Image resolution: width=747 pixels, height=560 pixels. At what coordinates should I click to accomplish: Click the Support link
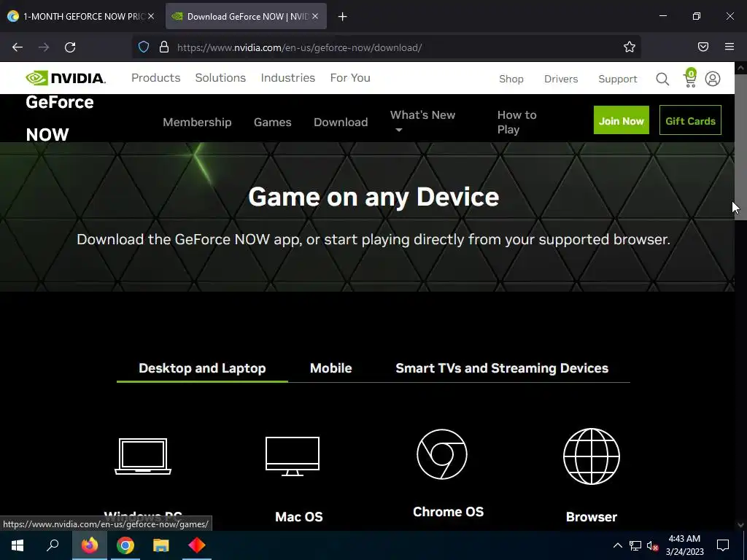point(617,79)
